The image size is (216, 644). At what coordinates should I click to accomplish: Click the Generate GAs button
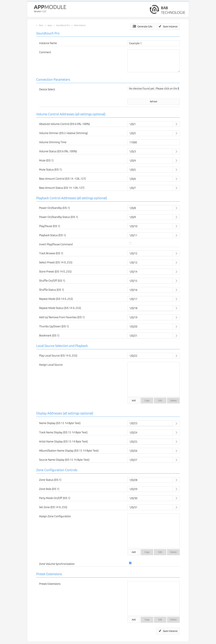[143, 27]
